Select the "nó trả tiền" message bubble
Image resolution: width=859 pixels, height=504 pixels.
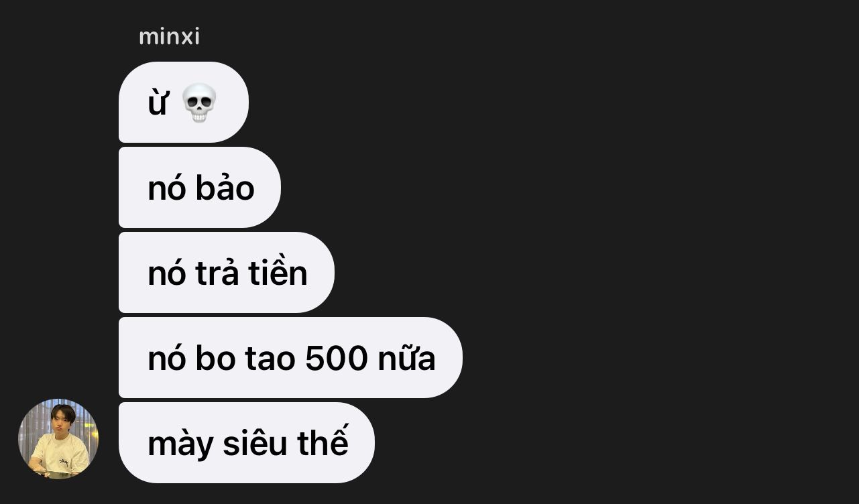click(x=227, y=273)
